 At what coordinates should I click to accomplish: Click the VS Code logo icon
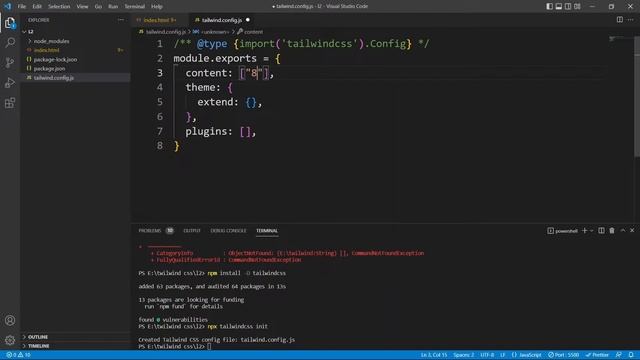point(7,6)
